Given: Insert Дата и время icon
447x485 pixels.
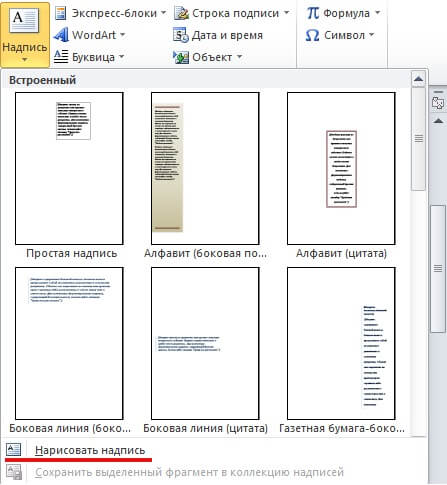Looking at the screenshot, I should click(x=181, y=35).
